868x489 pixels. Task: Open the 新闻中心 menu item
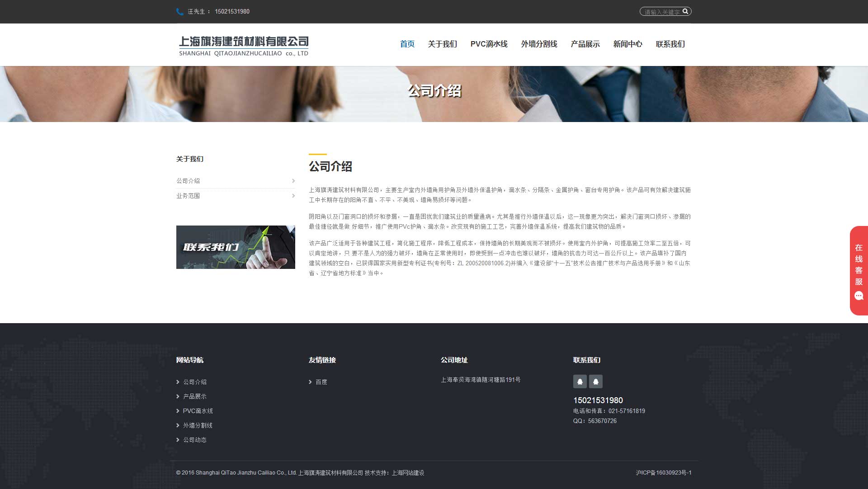pos(628,44)
